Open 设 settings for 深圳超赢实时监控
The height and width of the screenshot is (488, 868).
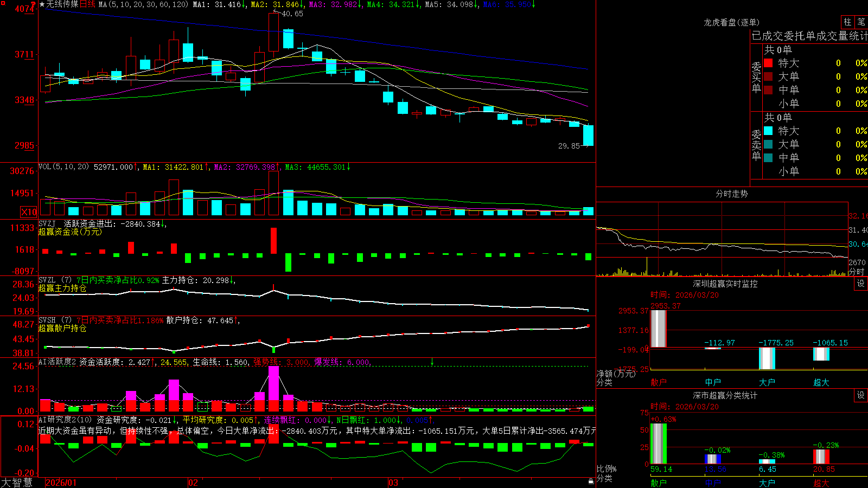tap(861, 284)
